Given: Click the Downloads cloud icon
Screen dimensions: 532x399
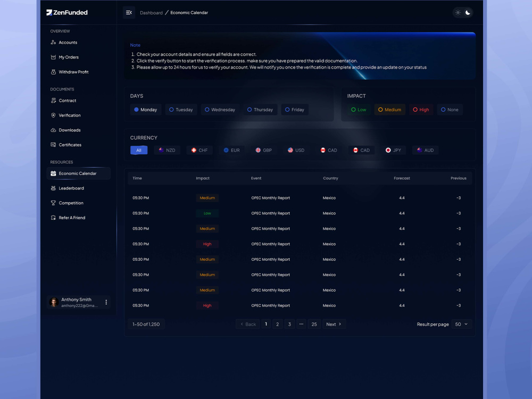Looking at the screenshot, I should pyautogui.click(x=53, y=130).
